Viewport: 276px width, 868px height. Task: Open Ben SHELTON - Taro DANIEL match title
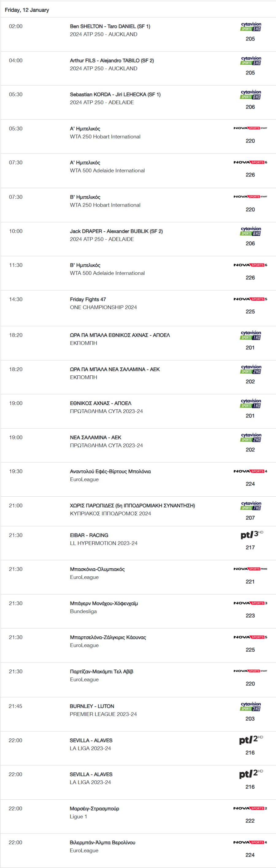(110, 26)
